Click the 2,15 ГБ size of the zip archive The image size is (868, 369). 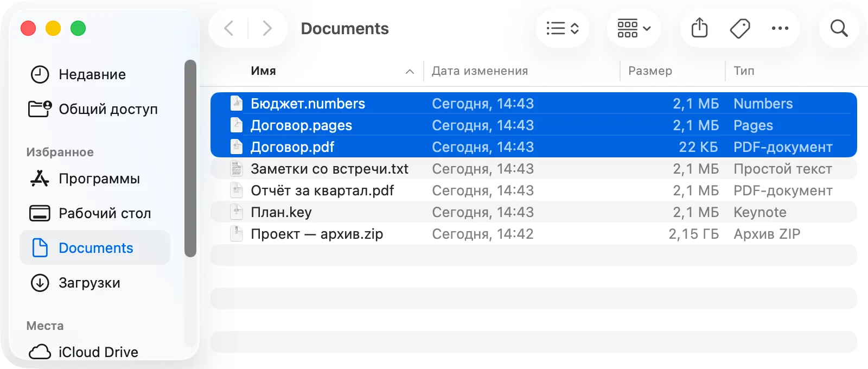pyautogui.click(x=694, y=234)
